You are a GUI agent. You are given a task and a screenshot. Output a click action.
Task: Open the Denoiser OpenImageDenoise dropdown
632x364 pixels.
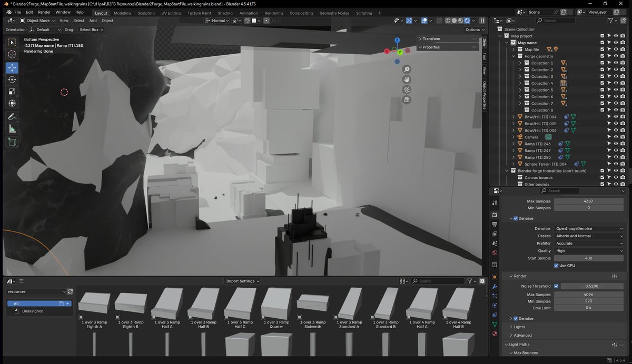coord(589,229)
